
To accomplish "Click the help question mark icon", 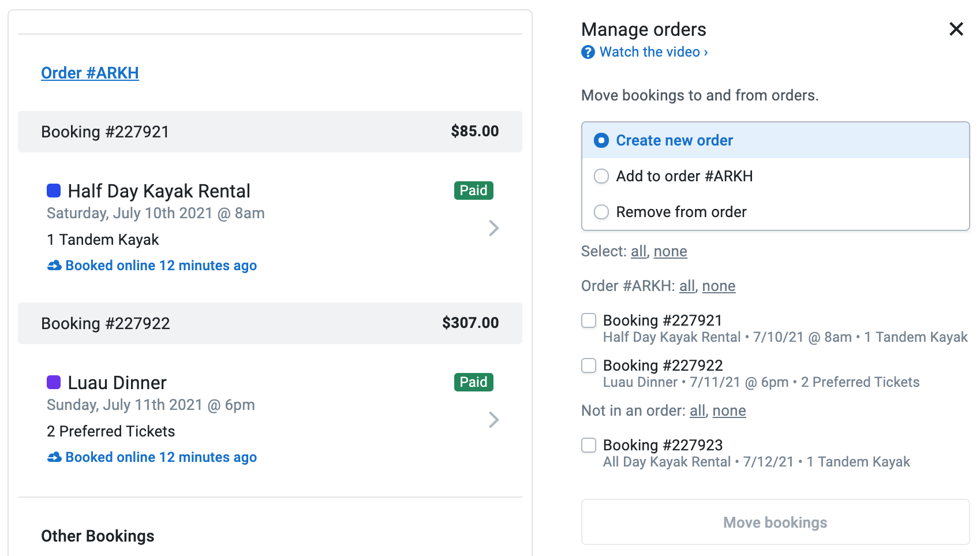I will point(588,53).
